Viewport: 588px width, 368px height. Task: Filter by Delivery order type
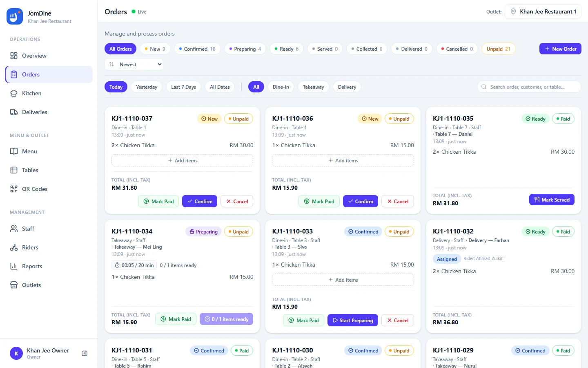tap(347, 87)
